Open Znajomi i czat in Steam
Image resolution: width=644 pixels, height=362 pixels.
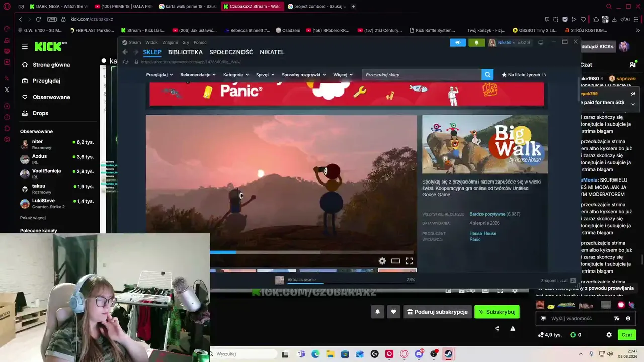point(558,281)
